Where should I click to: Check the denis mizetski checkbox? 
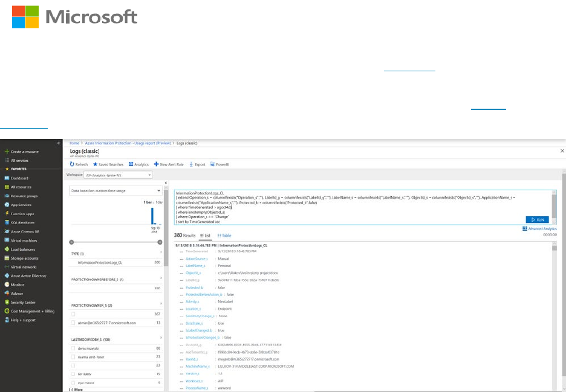(73, 349)
